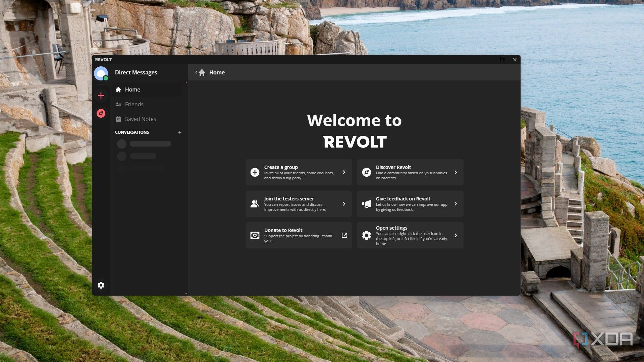Click the house icon in the Home header

(202, 72)
